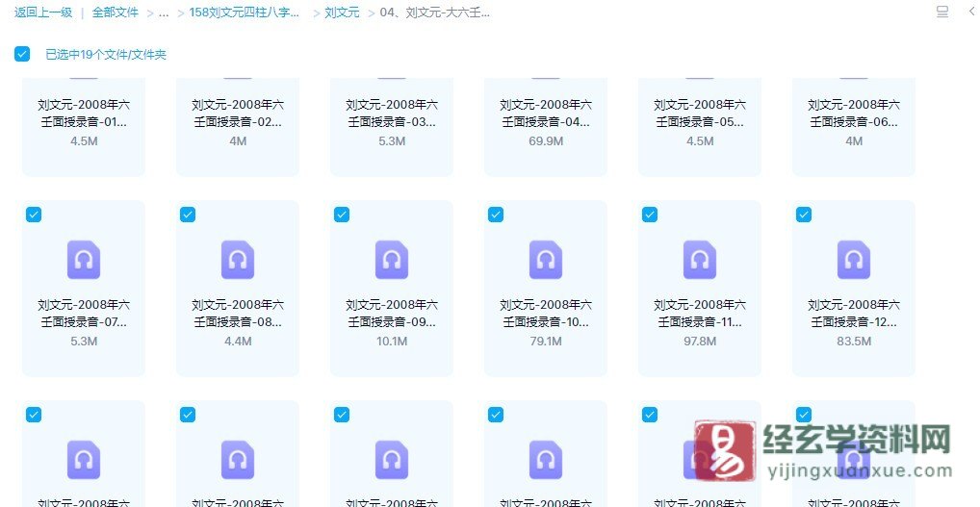This screenshot has width=980, height=507.
Task: Click 4.5M size under 录音-05
Action: click(700, 141)
